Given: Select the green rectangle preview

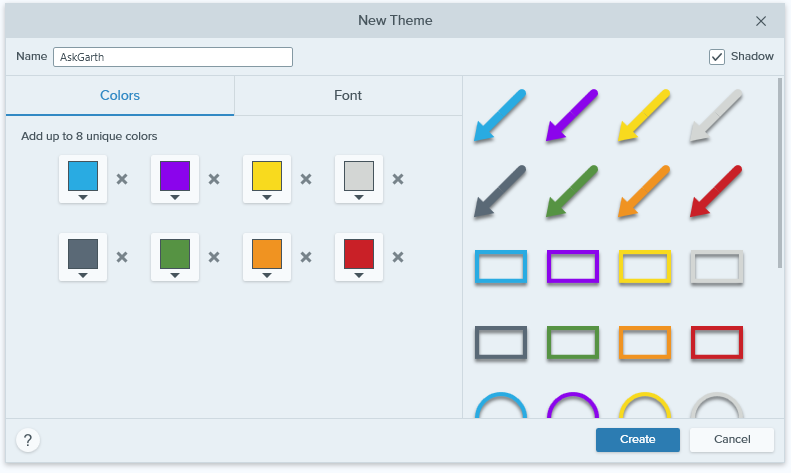Looking at the screenshot, I should pos(573,343).
